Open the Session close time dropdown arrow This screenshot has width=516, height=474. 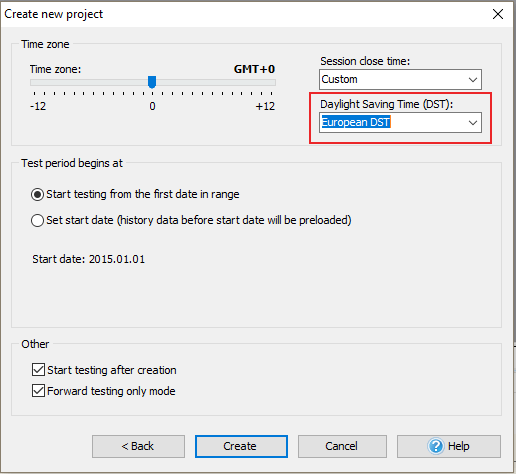[x=473, y=80]
